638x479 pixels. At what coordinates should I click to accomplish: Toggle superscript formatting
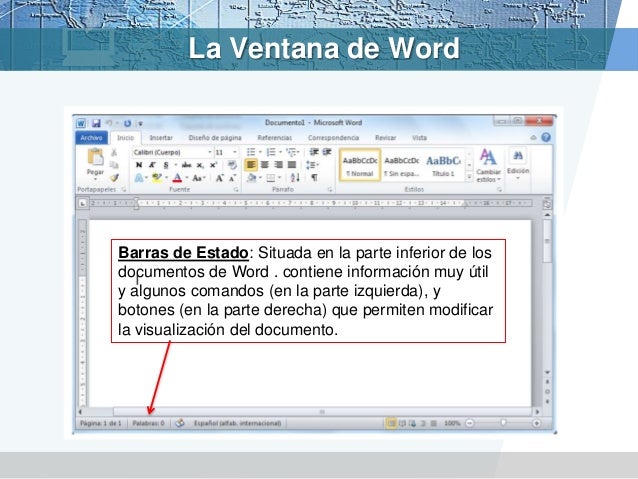[213, 165]
